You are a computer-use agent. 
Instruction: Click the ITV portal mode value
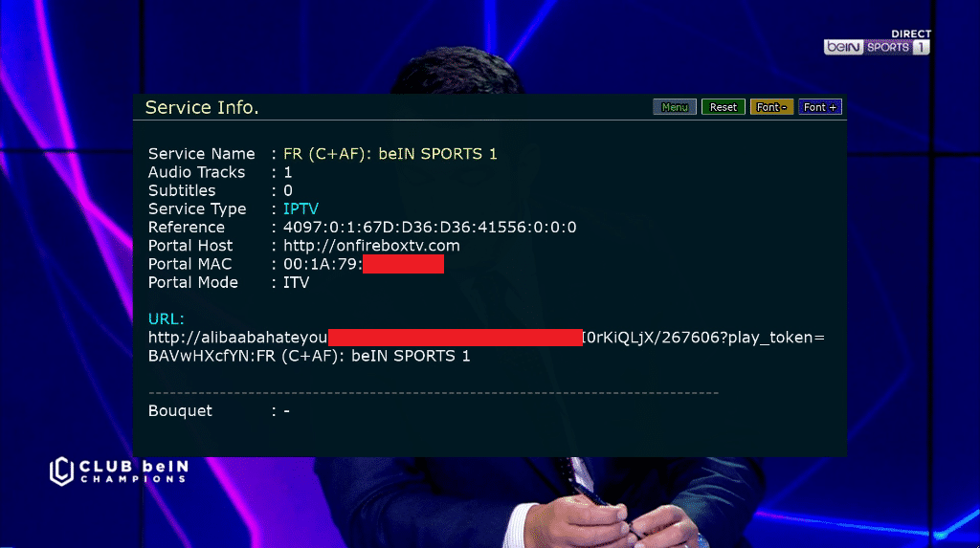click(x=297, y=282)
